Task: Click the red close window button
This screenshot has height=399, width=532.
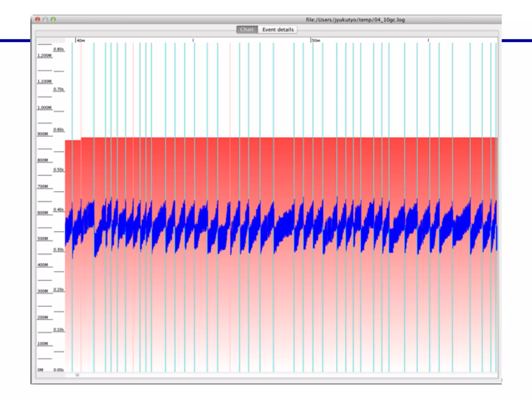Action: point(38,19)
